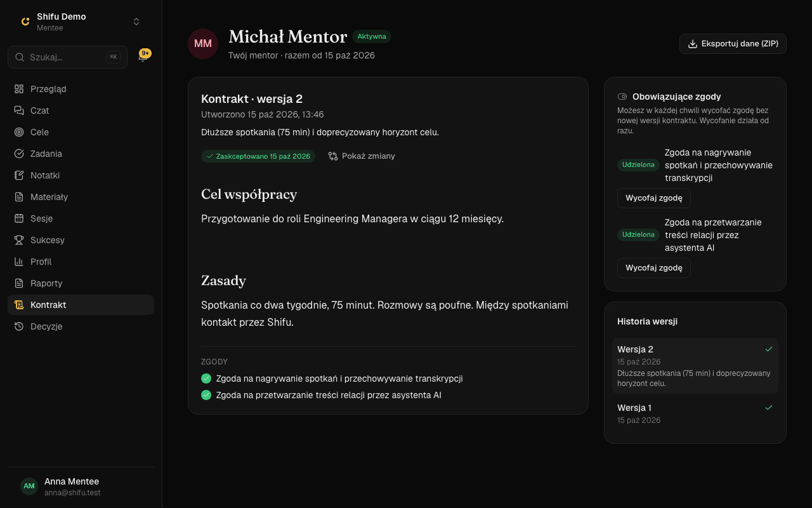
Task: Open Czat via its chat bubble icon
Action: [19, 110]
